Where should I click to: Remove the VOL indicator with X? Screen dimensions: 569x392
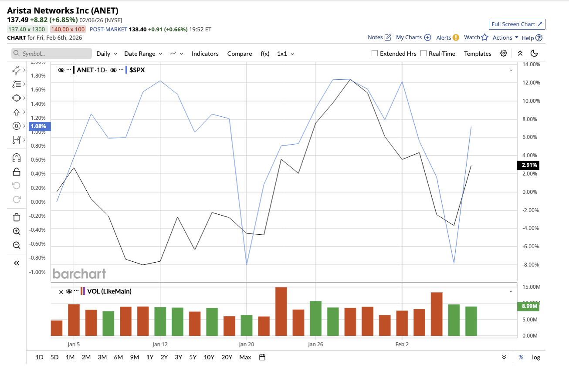point(61,291)
